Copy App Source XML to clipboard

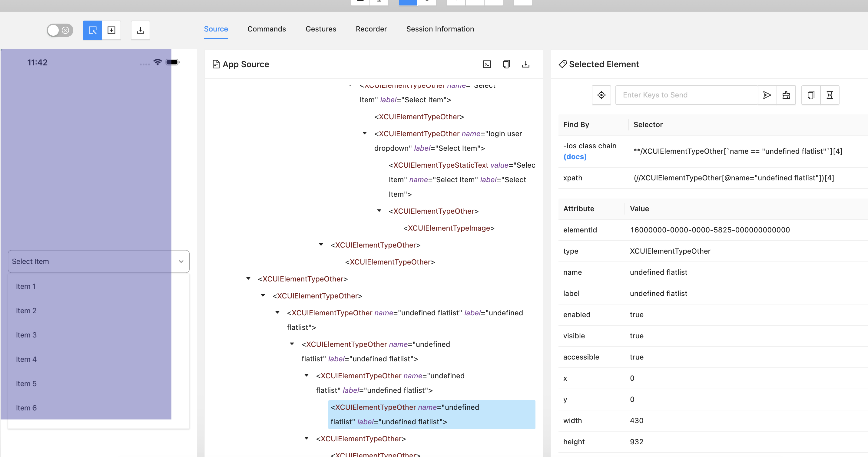point(506,64)
